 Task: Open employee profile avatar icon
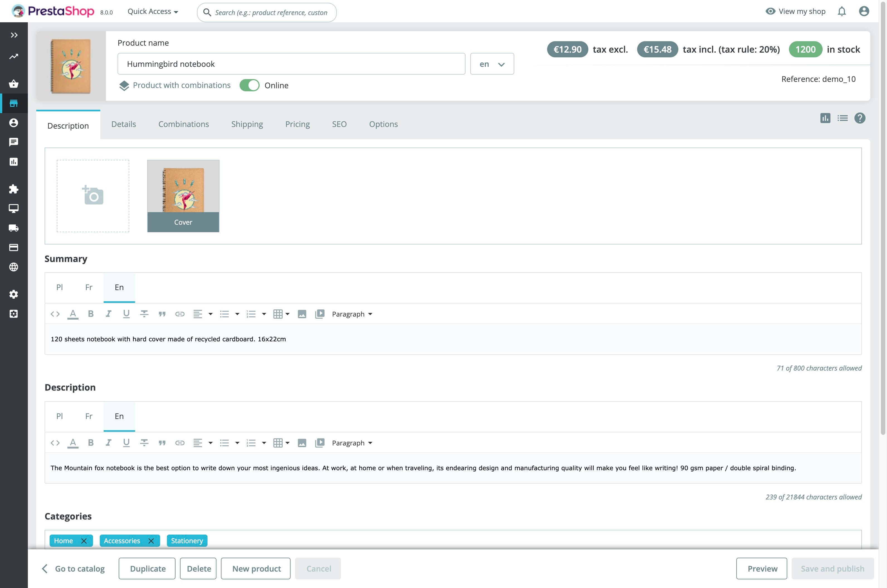coord(864,11)
